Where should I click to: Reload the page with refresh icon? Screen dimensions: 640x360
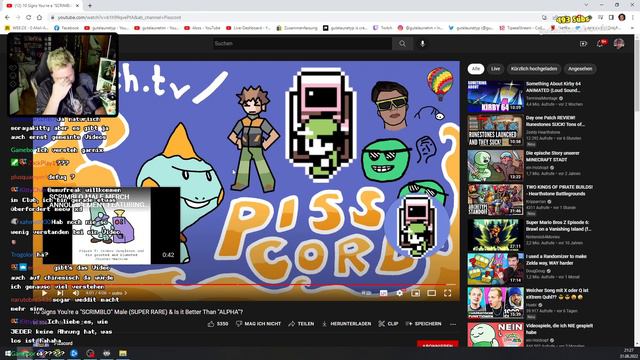point(28,18)
